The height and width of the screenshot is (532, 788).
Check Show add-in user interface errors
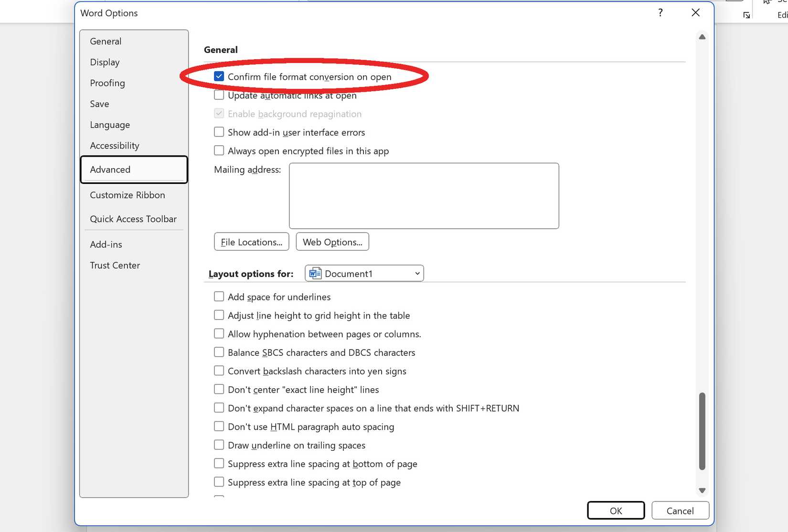(219, 132)
